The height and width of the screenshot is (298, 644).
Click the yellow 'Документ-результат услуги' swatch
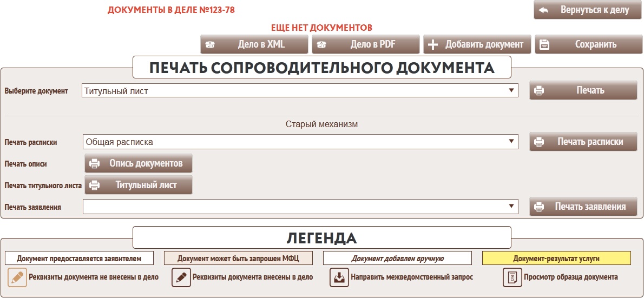[x=556, y=259]
